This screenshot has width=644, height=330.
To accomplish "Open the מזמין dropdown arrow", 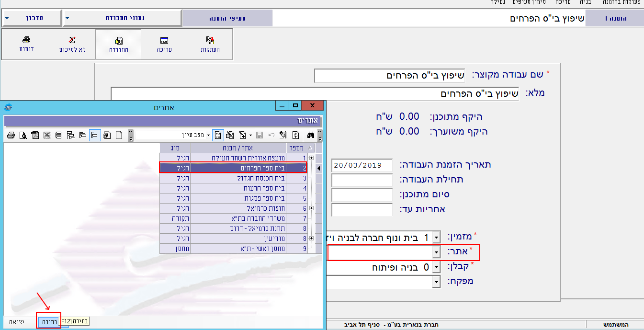I will 436,237.
